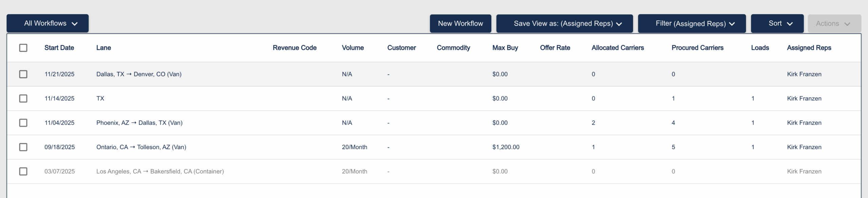868x198 pixels.
Task: Click the Allocated Carriers column header
Action: [617, 48]
